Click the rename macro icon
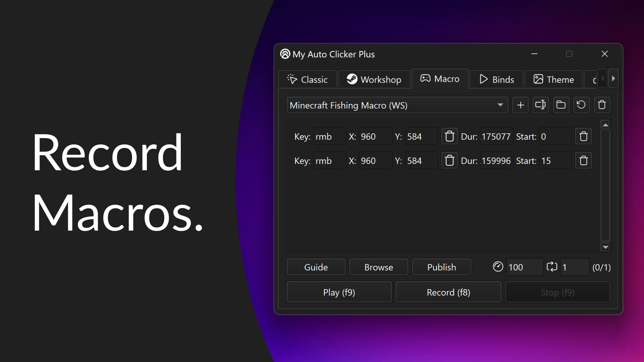The width and height of the screenshot is (644, 362). (x=541, y=105)
